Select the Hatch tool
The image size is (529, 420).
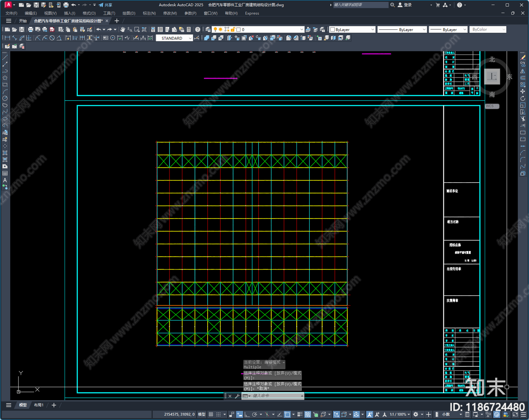click(x=5, y=153)
